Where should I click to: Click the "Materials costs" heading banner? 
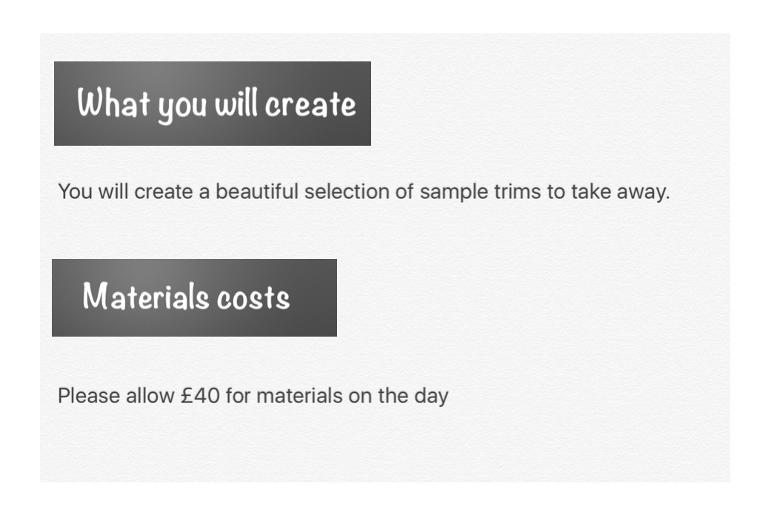pyautogui.click(x=194, y=298)
